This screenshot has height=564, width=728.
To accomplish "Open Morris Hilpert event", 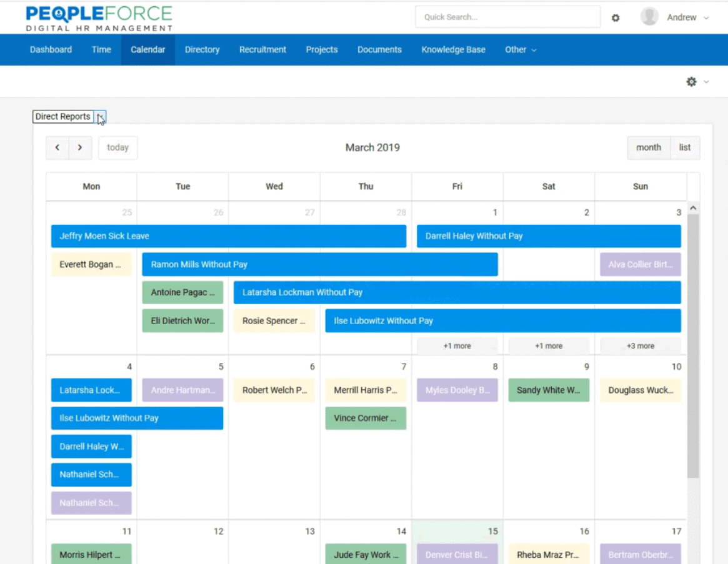I will (x=91, y=554).
